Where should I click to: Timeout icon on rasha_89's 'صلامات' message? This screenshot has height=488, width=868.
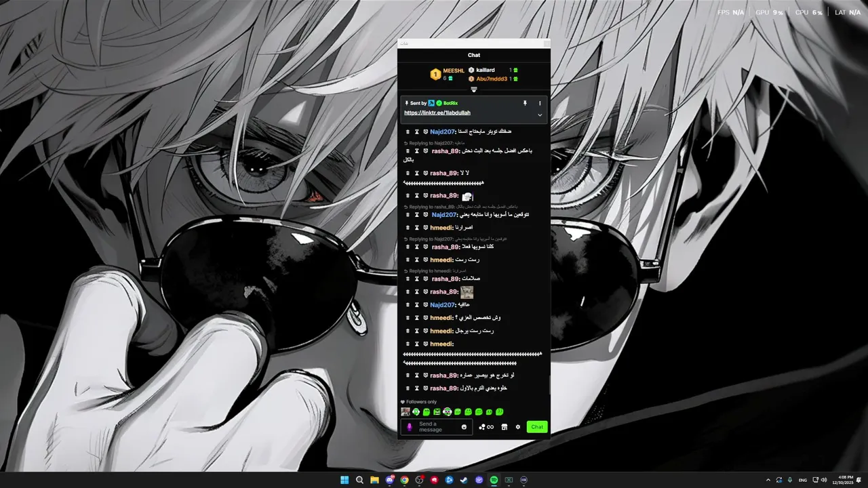point(416,279)
